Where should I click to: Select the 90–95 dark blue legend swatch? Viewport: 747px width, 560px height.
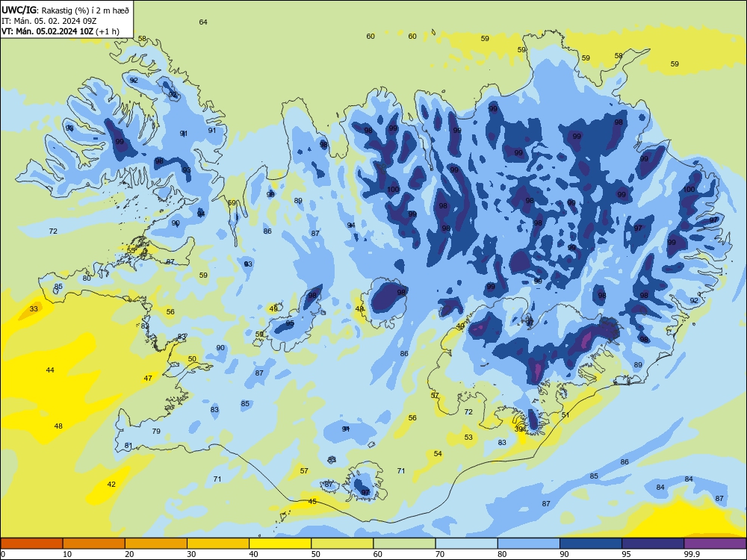(591, 544)
